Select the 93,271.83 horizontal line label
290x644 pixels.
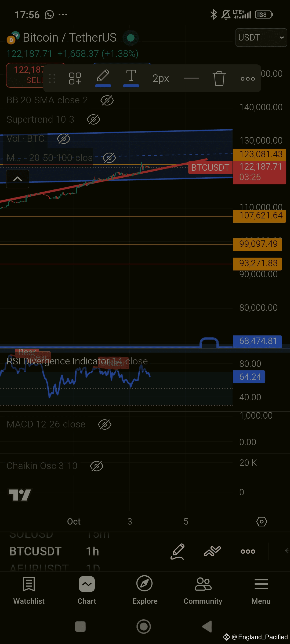pyautogui.click(x=257, y=264)
